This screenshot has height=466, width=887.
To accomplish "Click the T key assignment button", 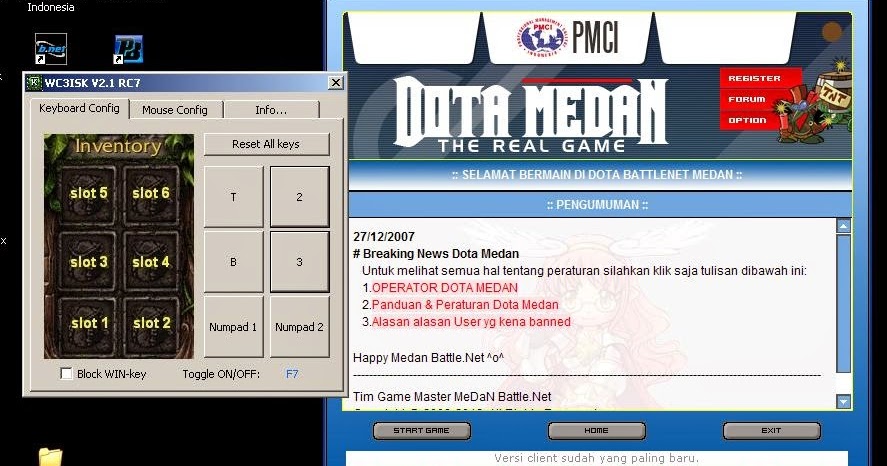I will 234,197.
